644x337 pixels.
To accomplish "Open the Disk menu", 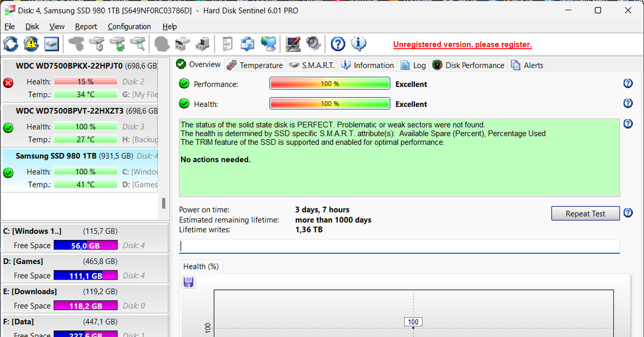I will [x=32, y=26].
